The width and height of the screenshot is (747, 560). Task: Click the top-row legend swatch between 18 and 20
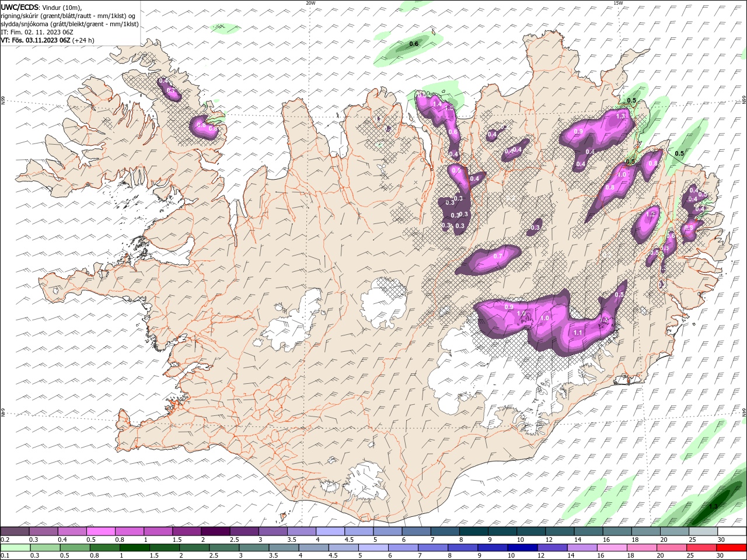click(645, 531)
